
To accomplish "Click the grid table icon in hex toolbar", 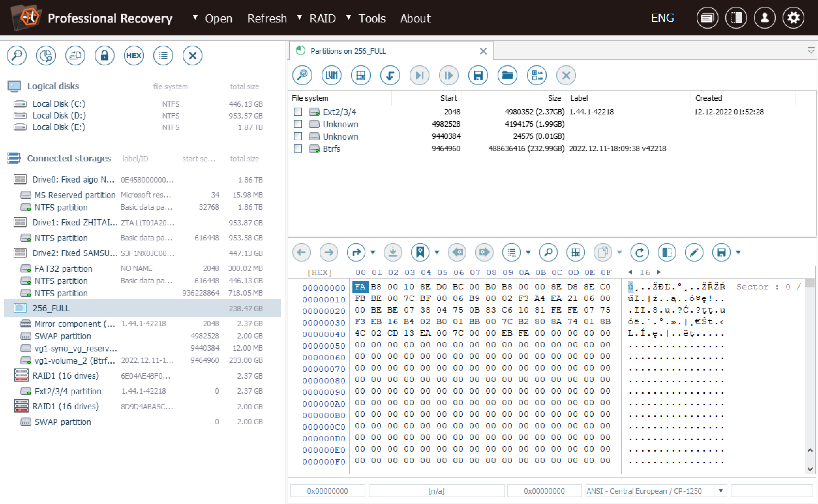I will click(x=576, y=252).
